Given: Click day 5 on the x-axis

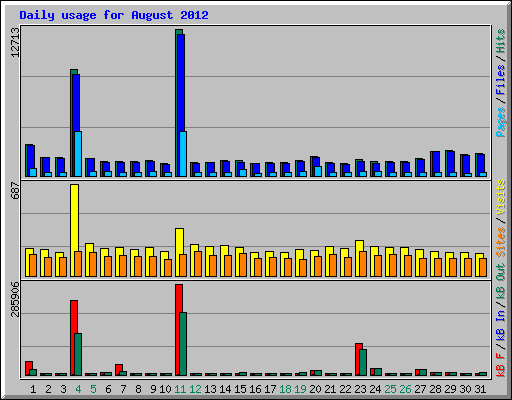Looking at the screenshot, I should point(93,389).
